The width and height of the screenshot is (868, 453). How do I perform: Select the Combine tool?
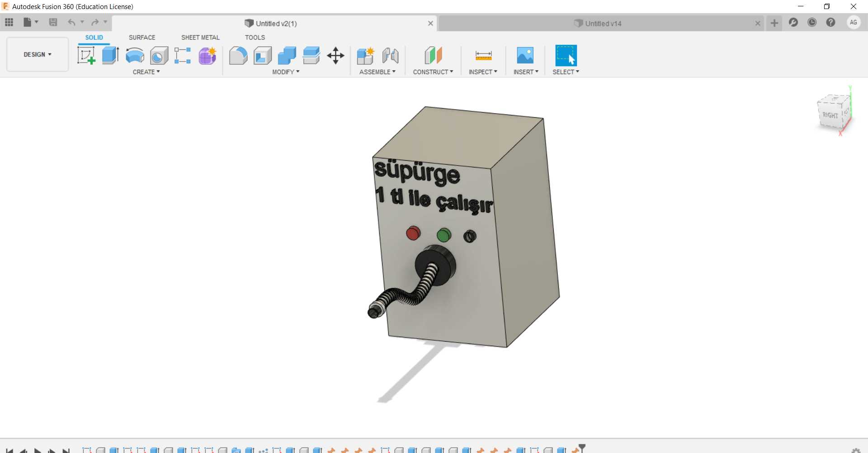(x=287, y=56)
